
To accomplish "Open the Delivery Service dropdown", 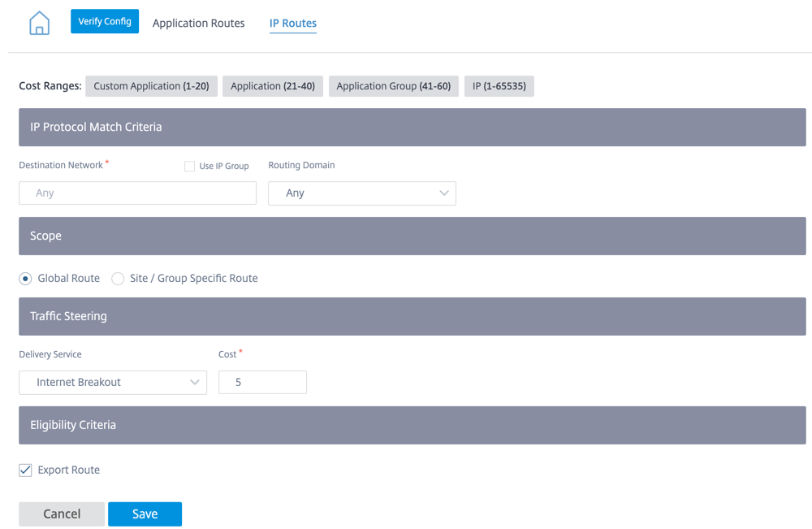I will tap(113, 383).
